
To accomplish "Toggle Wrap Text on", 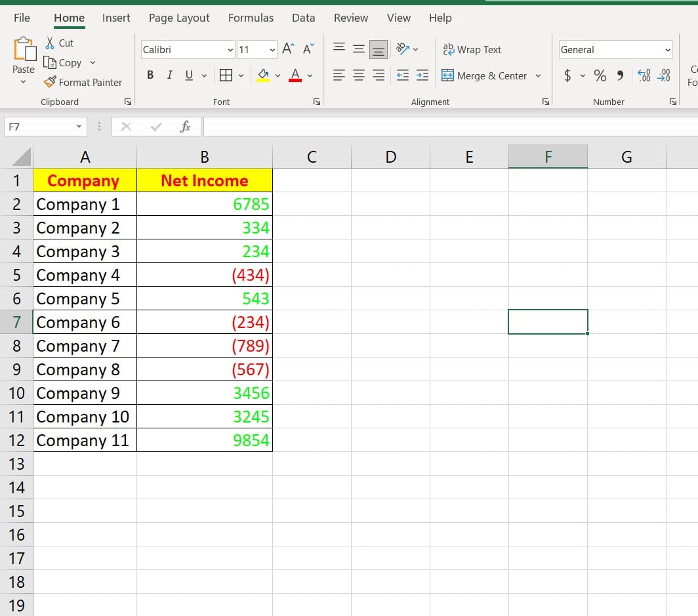I will pos(472,49).
